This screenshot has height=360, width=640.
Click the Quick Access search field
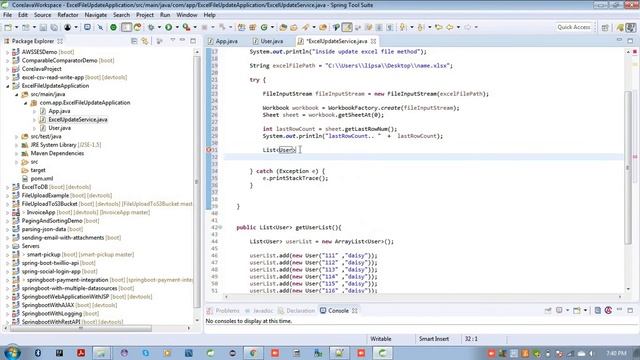(574, 27)
